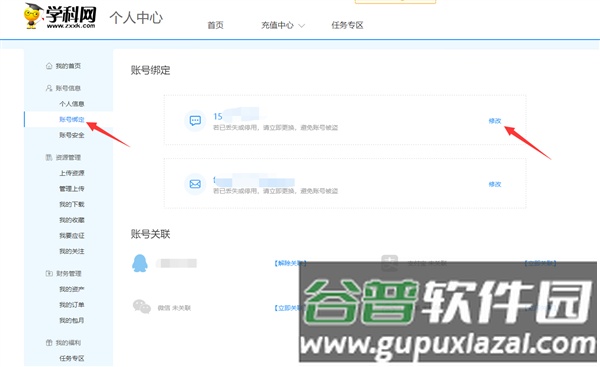
Task: Click the 账号关联 section heading
Action: point(150,234)
